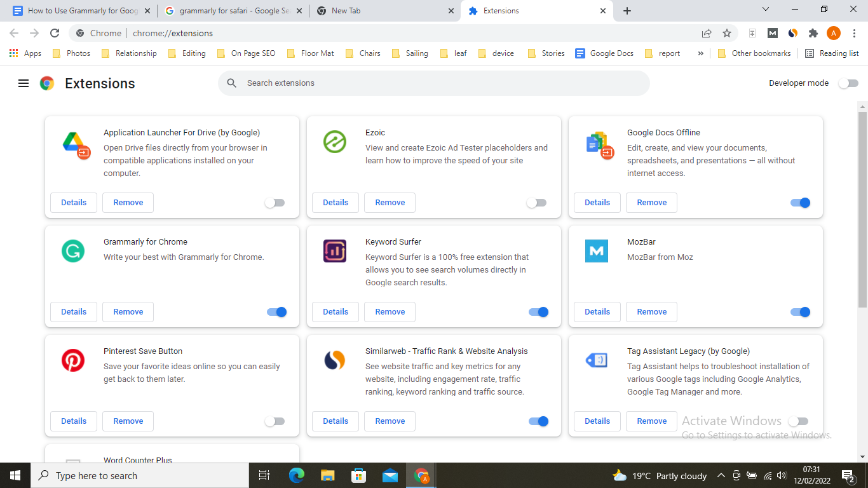Click the Chrome logo next to Extensions title
Image resolution: width=868 pixels, height=488 pixels.
[x=47, y=83]
